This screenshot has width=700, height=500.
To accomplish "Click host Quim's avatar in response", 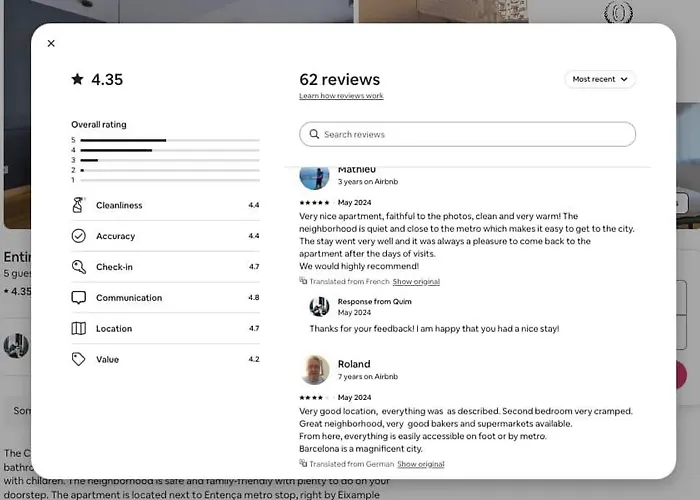I will click(319, 307).
